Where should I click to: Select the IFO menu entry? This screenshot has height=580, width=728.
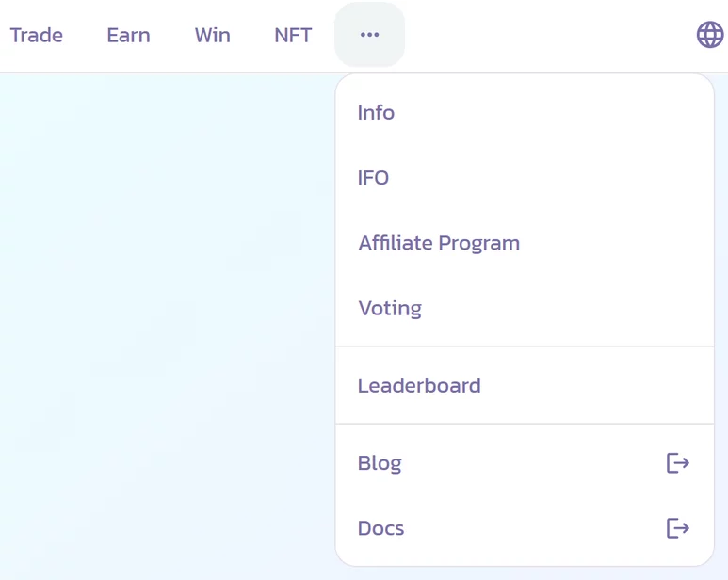click(373, 178)
